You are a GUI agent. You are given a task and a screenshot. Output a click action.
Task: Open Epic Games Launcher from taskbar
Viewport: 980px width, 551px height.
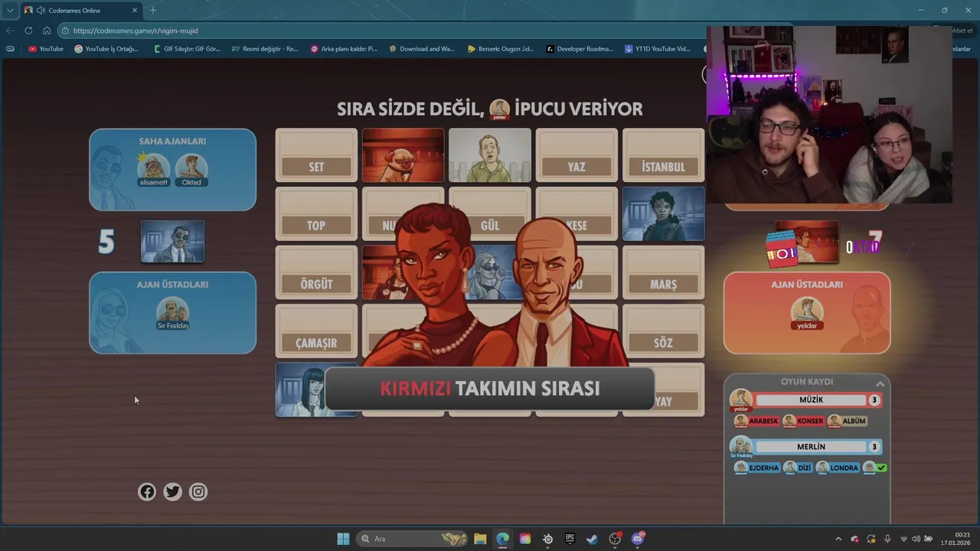570,539
